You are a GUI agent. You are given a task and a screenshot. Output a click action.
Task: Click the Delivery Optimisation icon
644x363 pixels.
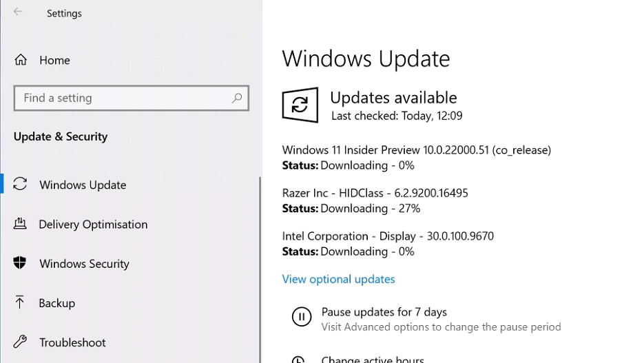pyautogui.click(x=20, y=223)
